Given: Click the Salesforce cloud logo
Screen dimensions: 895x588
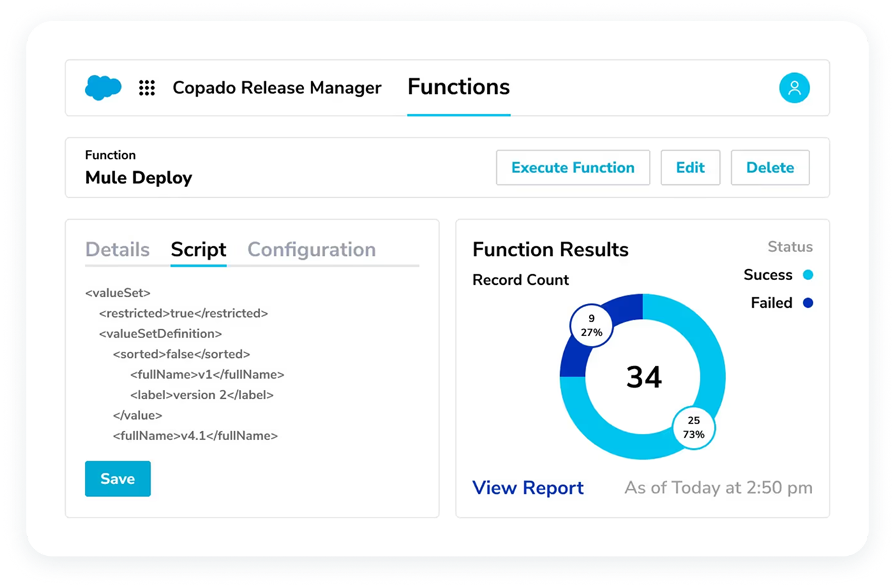Looking at the screenshot, I should point(103,87).
